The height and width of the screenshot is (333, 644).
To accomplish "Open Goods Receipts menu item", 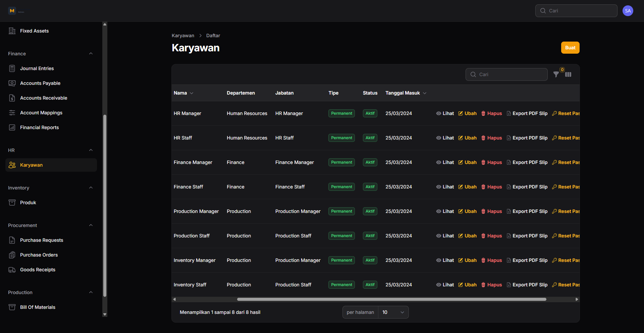I will tap(51, 270).
